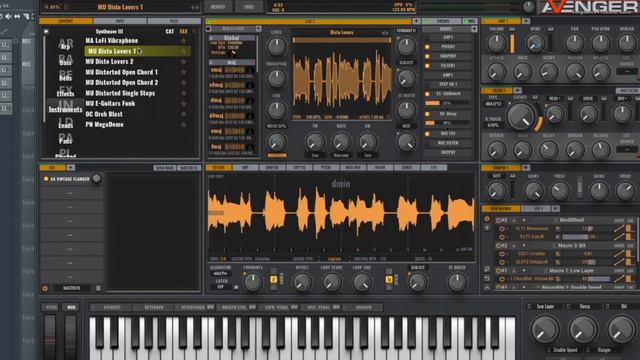Screen dimensions: 640x360
Task: Adjust the amp PAN knob
Action: point(574,43)
